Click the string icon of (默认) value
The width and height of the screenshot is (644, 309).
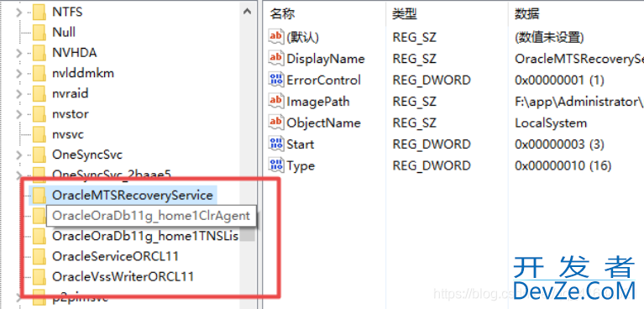tap(276, 37)
